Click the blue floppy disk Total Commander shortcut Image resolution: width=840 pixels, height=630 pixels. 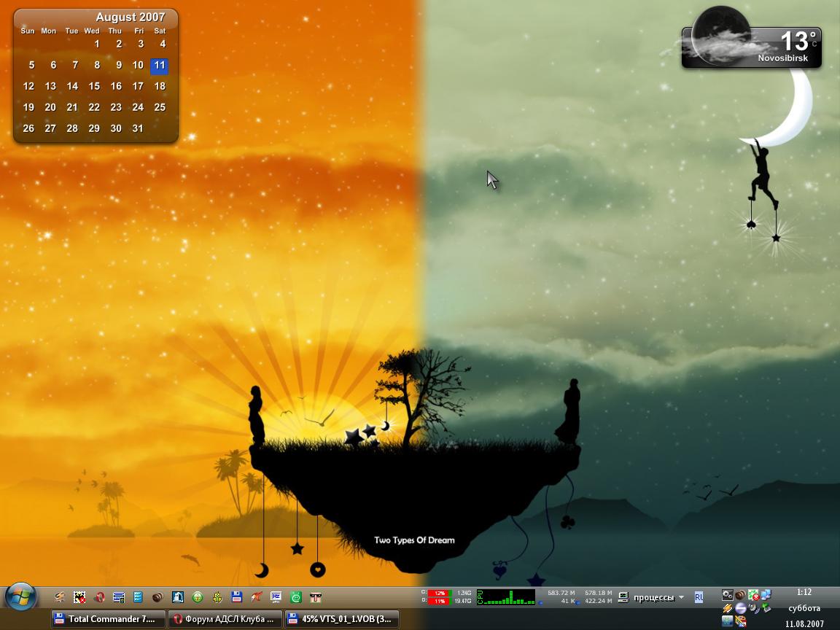(236, 598)
